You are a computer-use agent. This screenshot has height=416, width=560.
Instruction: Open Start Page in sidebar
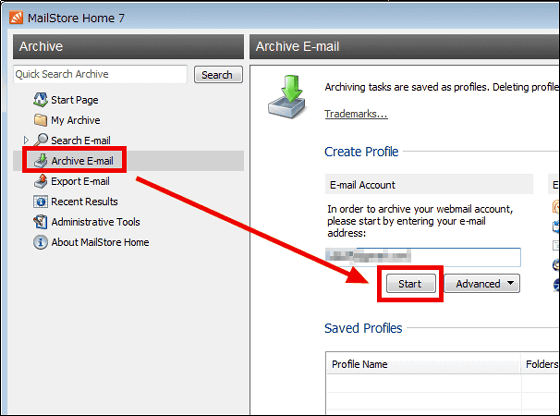pyautogui.click(x=74, y=100)
